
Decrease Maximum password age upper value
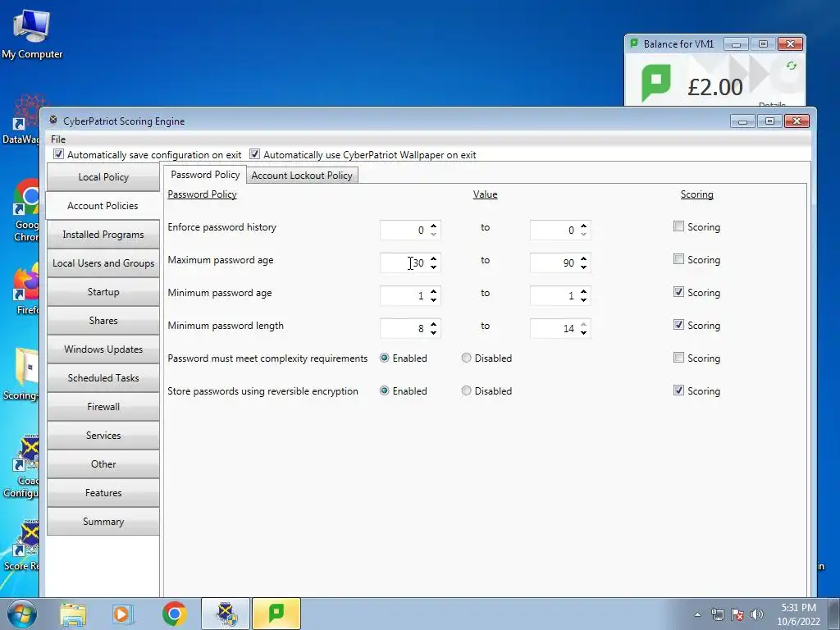[x=583, y=267]
